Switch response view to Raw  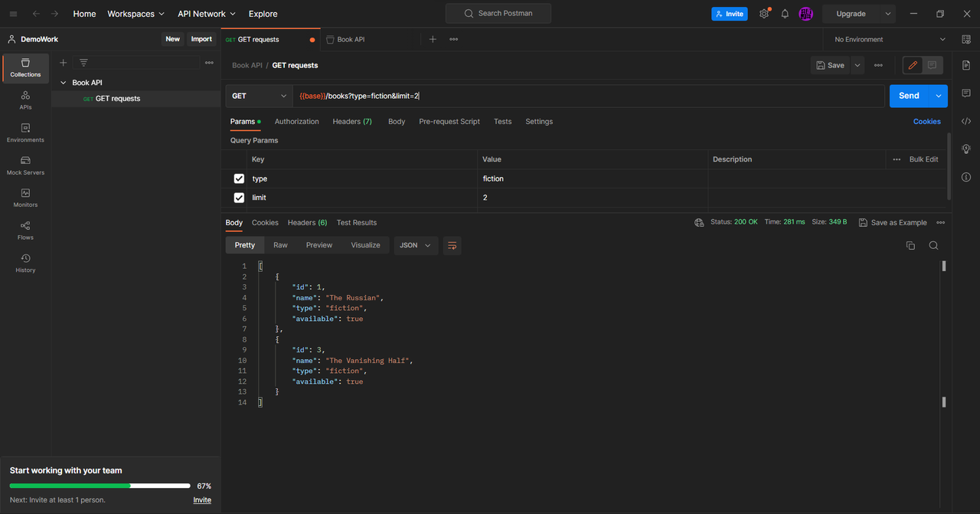point(281,245)
